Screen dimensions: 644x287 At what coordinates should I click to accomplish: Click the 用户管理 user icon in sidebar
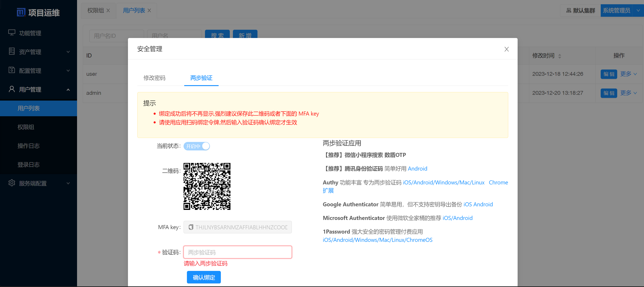(12, 89)
